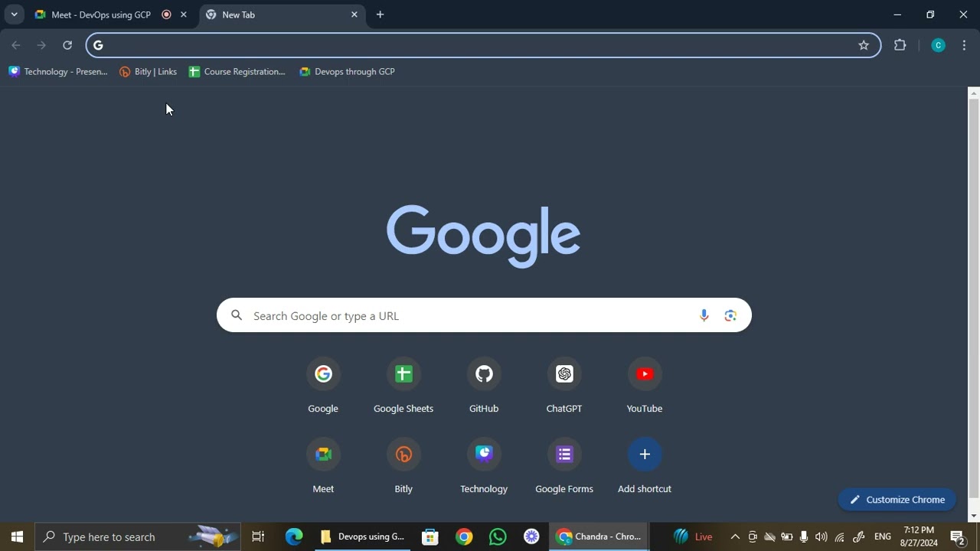Open the Wi-Fi network tray icon
980x551 pixels.
(x=839, y=536)
